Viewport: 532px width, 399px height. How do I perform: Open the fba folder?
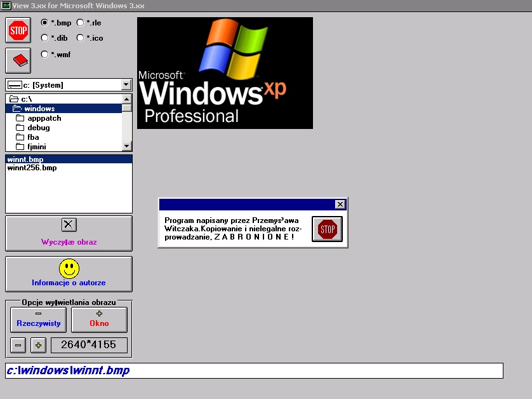(x=63, y=137)
